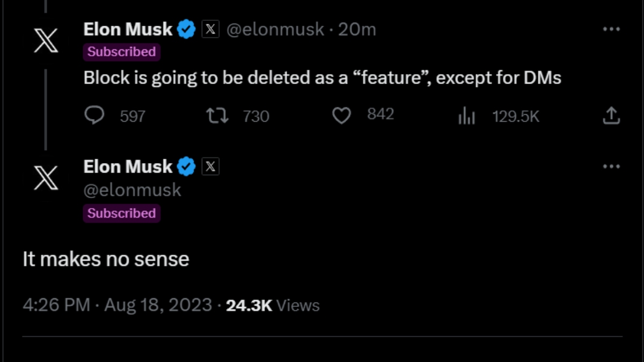This screenshot has width=644, height=362.
Task: Open the share icon on the Block tweet
Action: (612, 115)
